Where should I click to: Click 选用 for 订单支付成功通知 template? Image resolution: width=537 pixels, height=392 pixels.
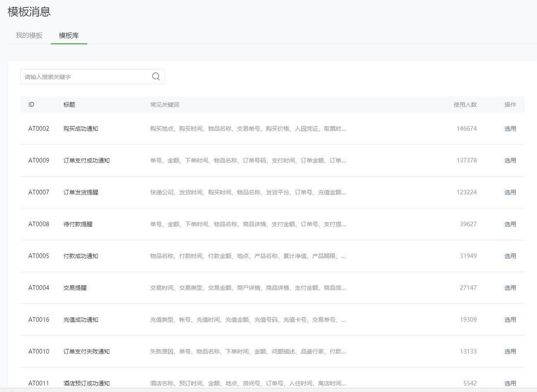tap(510, 160)
